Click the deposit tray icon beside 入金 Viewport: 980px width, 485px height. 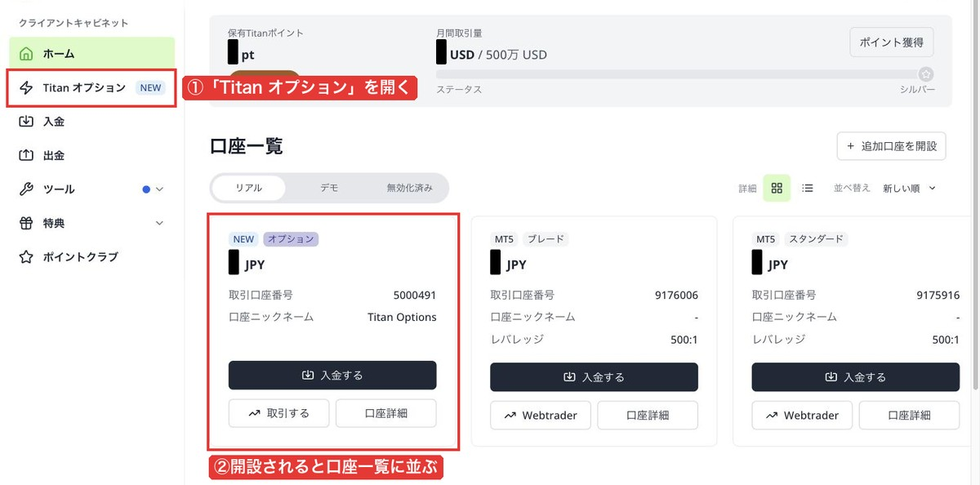click(26, 121)
